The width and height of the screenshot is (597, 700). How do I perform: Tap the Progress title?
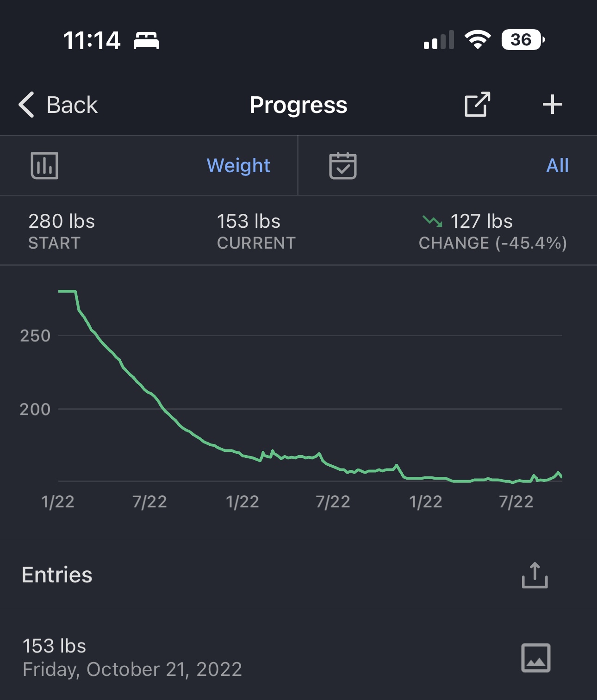298,105
